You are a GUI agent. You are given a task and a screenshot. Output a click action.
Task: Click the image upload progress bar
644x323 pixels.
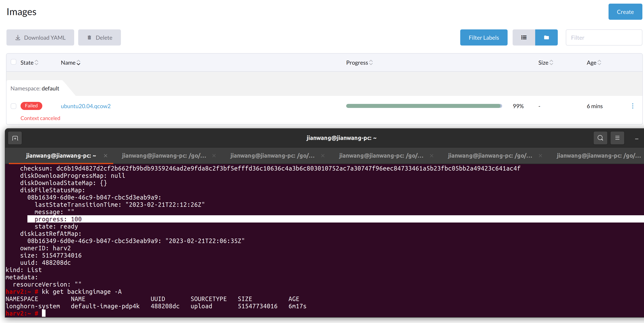click(424, 106)
